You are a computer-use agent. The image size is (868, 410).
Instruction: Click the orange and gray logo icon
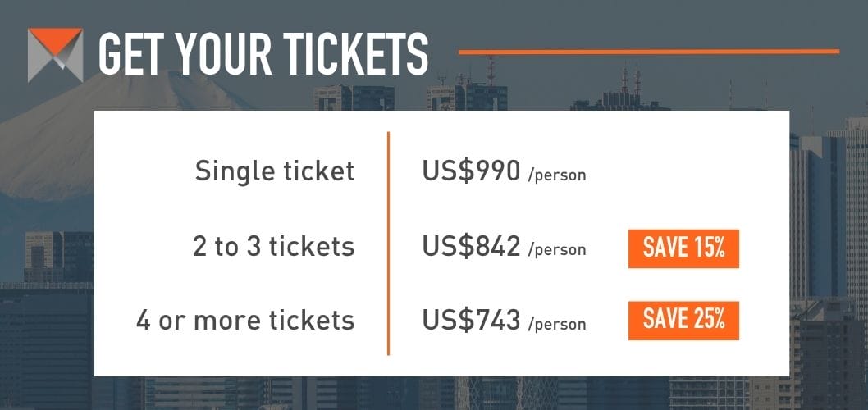[55, 55]
